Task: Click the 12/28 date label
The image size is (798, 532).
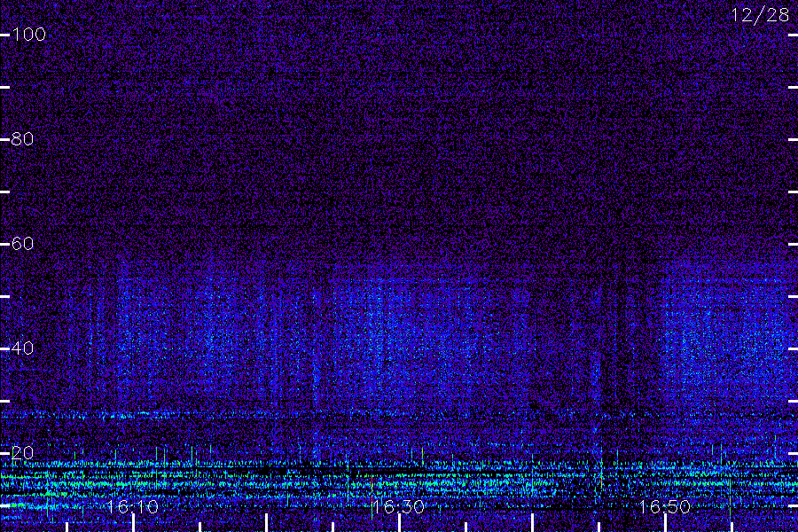Action: 761,15
